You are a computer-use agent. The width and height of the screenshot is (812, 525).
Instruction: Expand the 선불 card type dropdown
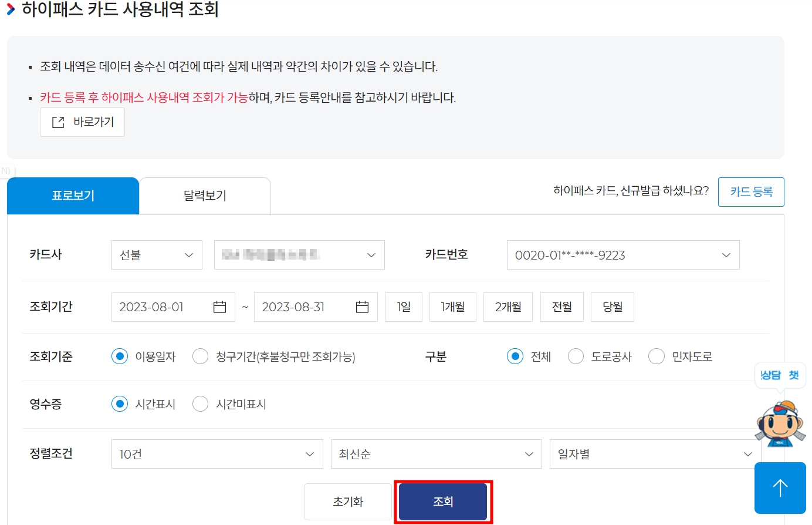tap(157, 255)
